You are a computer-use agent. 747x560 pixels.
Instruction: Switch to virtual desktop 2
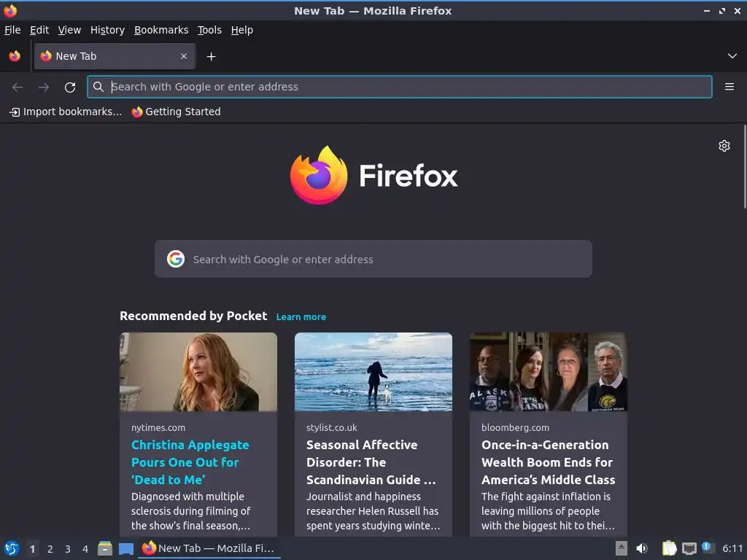point(50,549)
